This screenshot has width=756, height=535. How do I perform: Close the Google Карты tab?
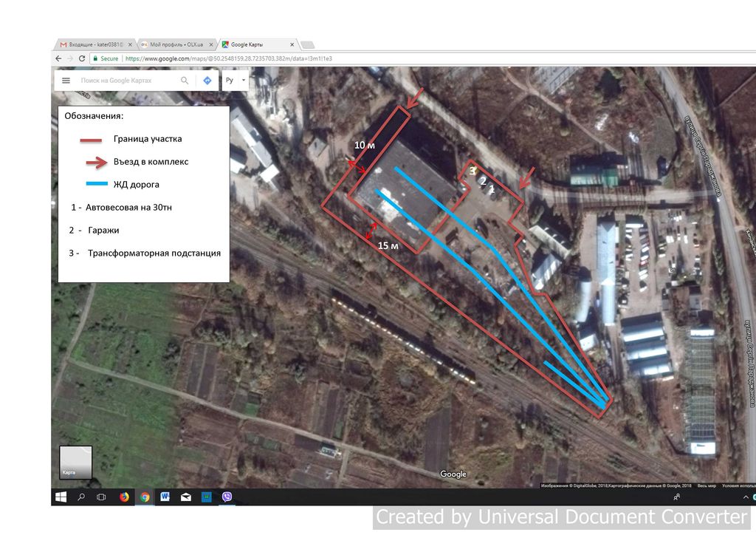click(292, 44)
